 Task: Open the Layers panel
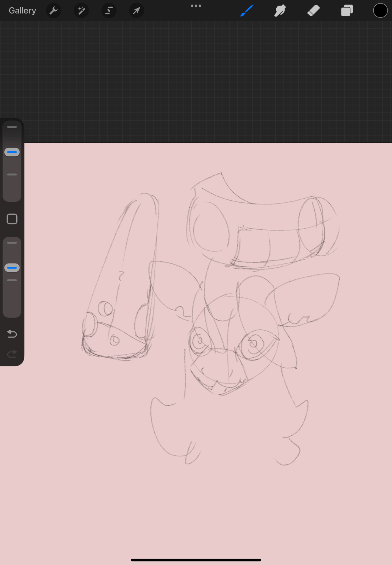click(347, 11)
